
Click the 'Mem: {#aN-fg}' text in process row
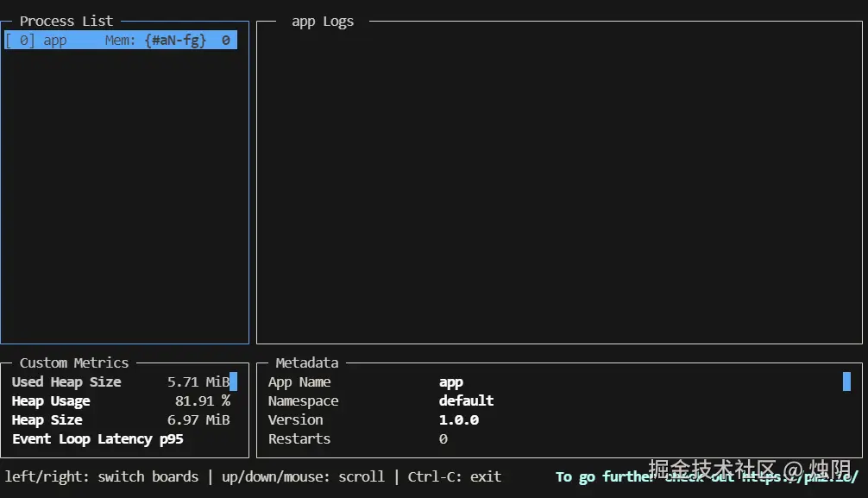click(155, 41)
